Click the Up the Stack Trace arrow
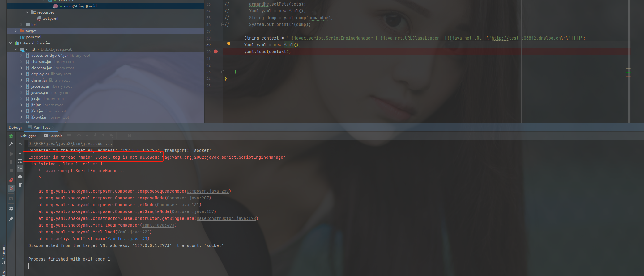The height and width of the screenshot is (276, 644). pos(20,145)
